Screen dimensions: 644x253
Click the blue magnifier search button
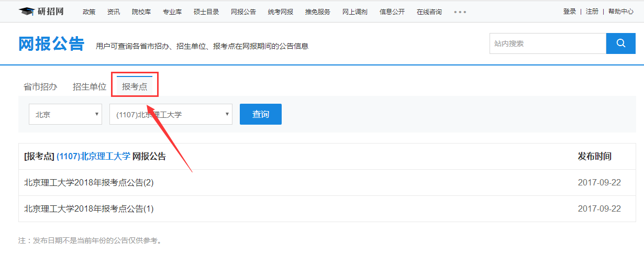click(x=621, y=43)
